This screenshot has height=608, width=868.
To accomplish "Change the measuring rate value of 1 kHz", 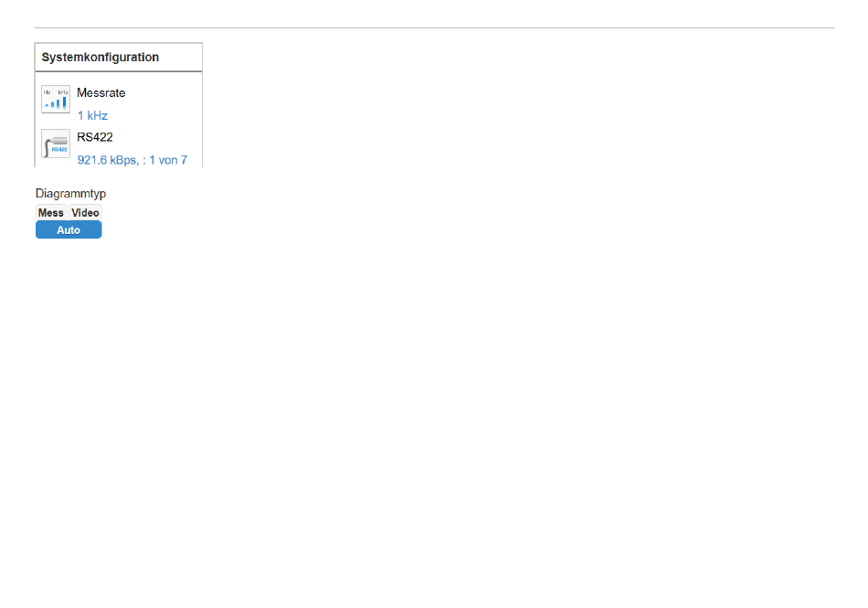I will tap(92, 116).
